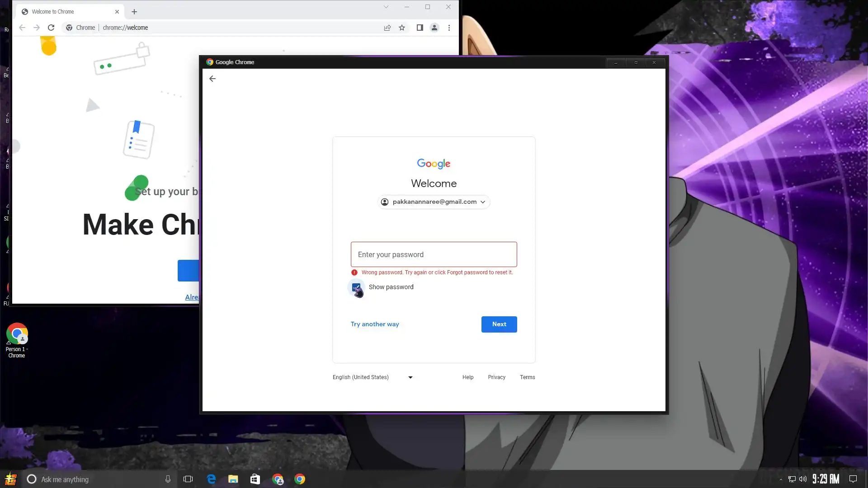Click the back arrow in sign-in dialog
868x488 pixels.
click(212, 79)
